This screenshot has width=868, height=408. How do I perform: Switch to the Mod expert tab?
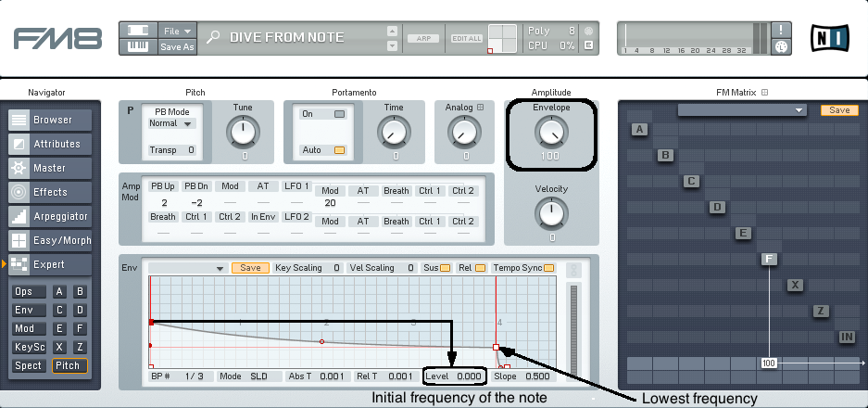(29, 329)
